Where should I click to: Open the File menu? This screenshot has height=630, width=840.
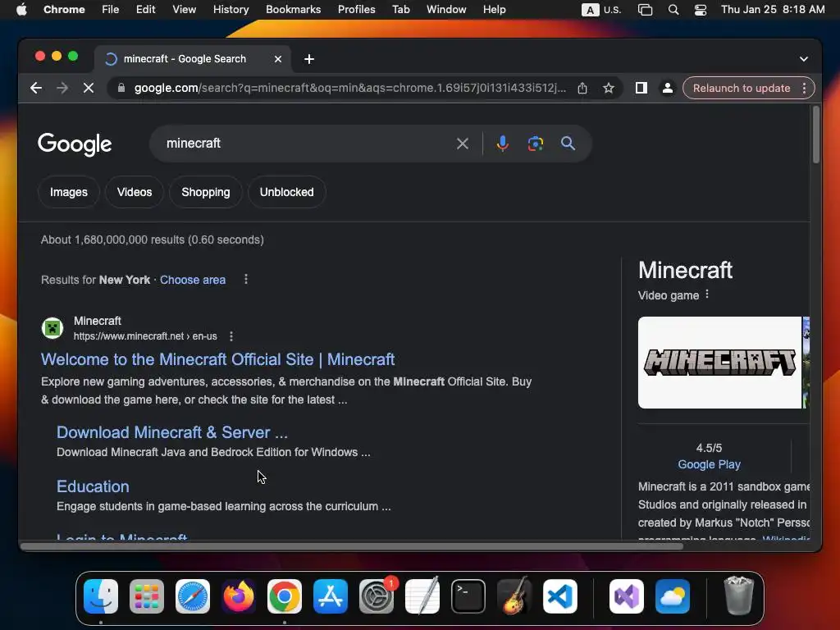tap(111, 9)
